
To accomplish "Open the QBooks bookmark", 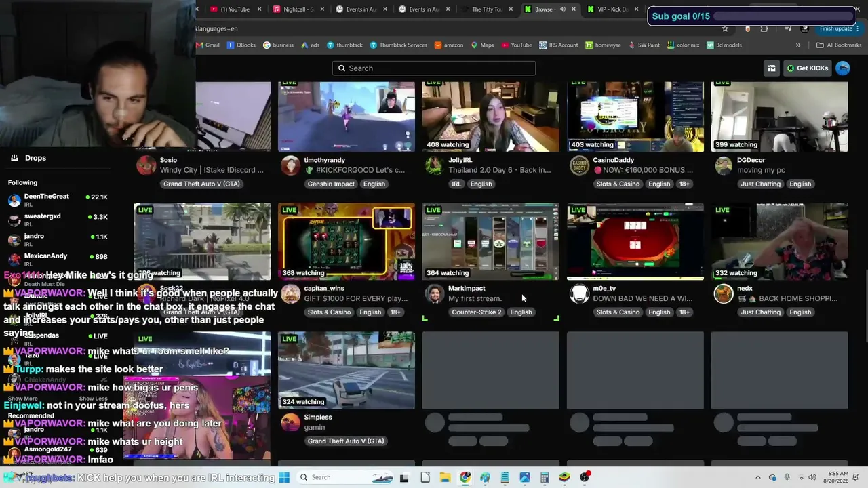I will pyautogui.click(x=241, y=45).
